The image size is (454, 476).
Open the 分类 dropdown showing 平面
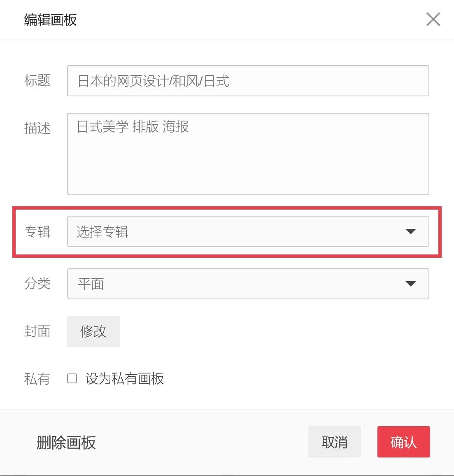click(248, 284)
